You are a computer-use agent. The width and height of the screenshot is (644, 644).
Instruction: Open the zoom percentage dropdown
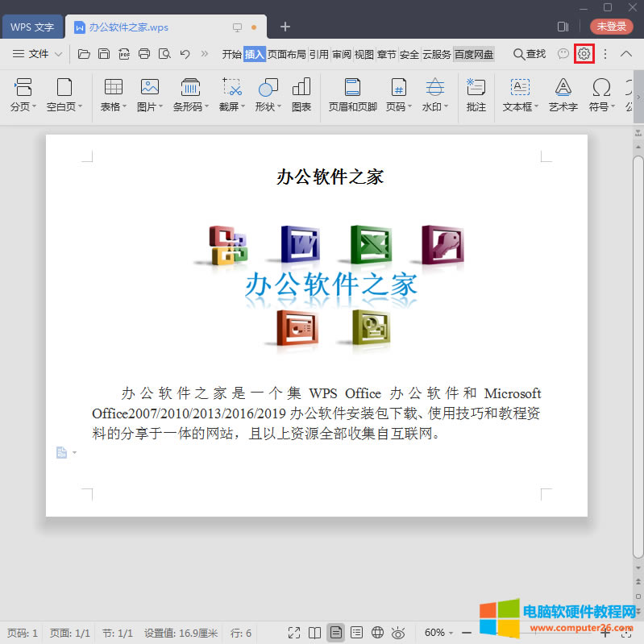coord(440,633)
